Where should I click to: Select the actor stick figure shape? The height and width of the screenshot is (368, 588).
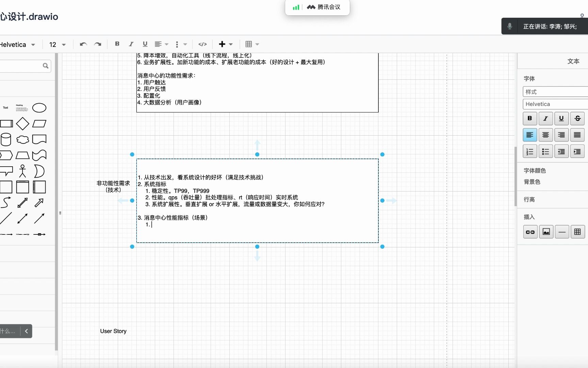tap(22, 171)
